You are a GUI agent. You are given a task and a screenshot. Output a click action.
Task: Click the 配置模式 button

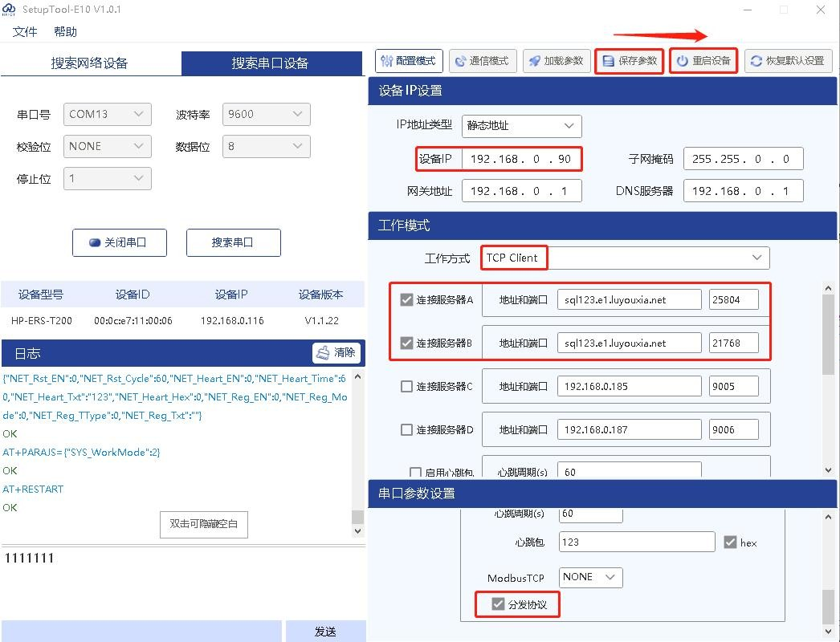pos(410,61)
